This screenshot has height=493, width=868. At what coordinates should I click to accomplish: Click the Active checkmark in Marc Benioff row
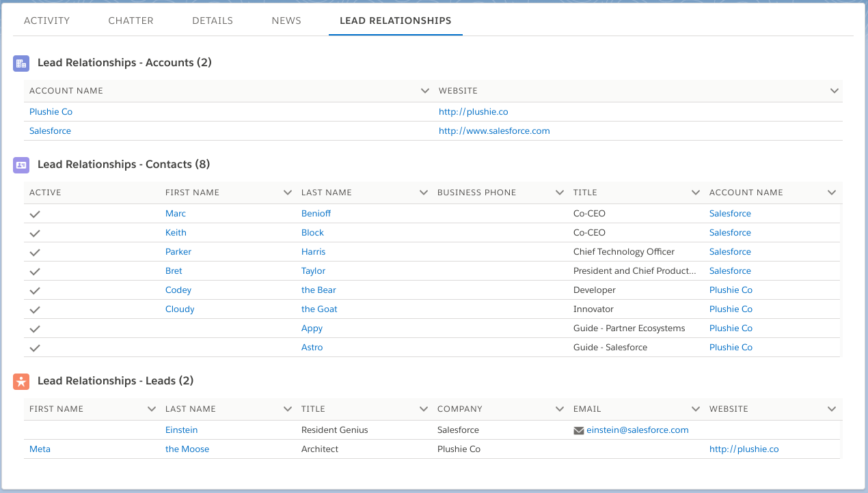(36, 214)
